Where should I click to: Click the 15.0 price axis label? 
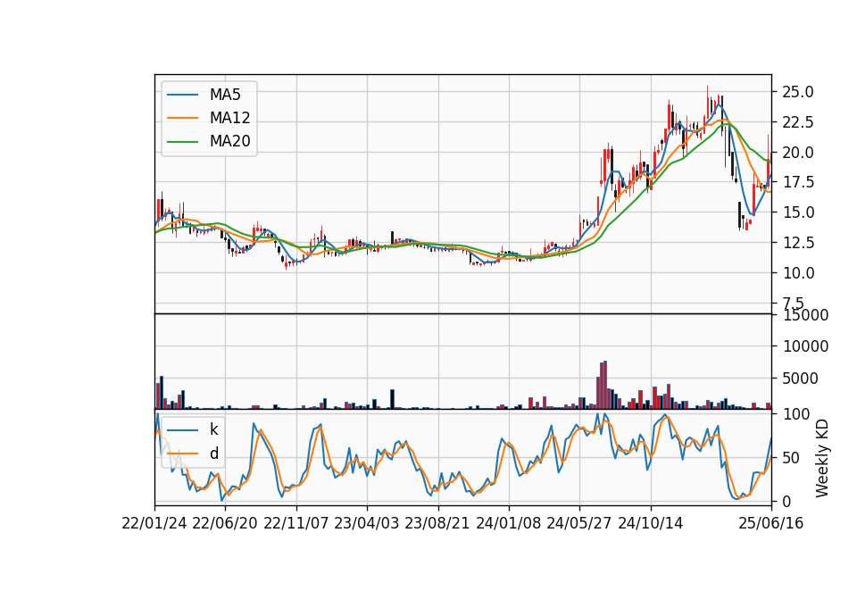click(x=798, y=212)
